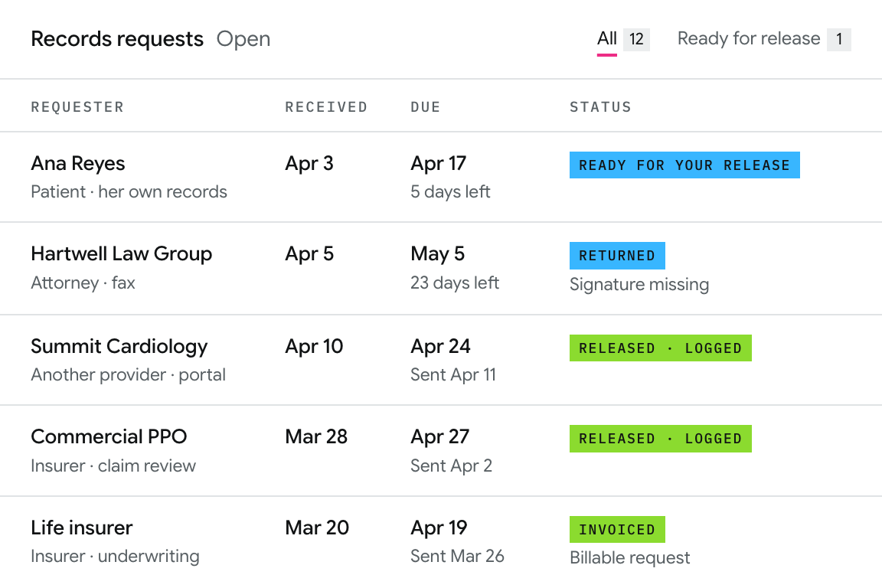Open the Hartwell Law Group request
Image resolution: width=882 pixels, height=588 pixels.
pos(122,253)
